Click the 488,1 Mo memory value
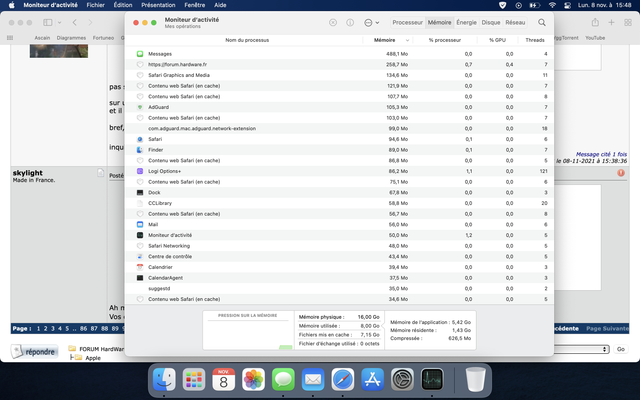Viewport: 640px width, 400px height. 397,54
